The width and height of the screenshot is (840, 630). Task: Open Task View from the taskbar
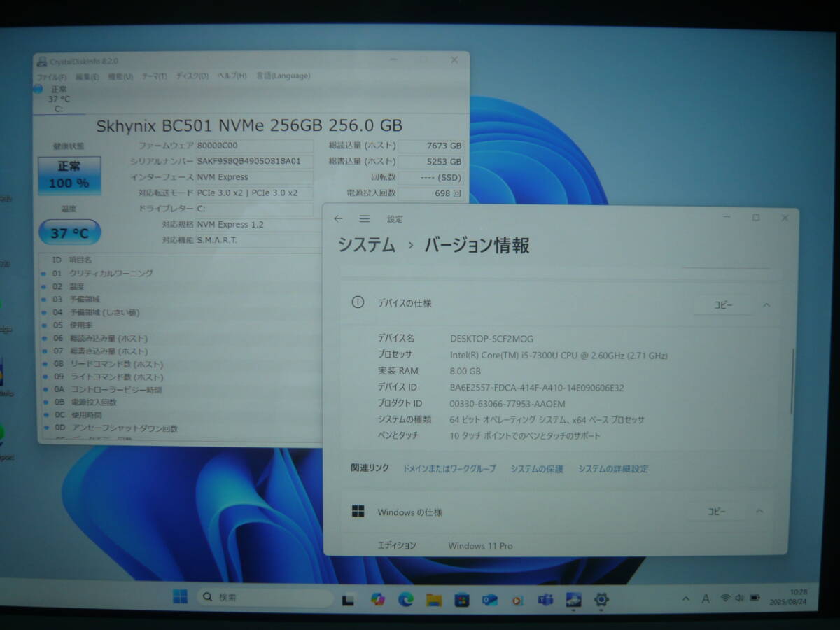pos(349,600)
